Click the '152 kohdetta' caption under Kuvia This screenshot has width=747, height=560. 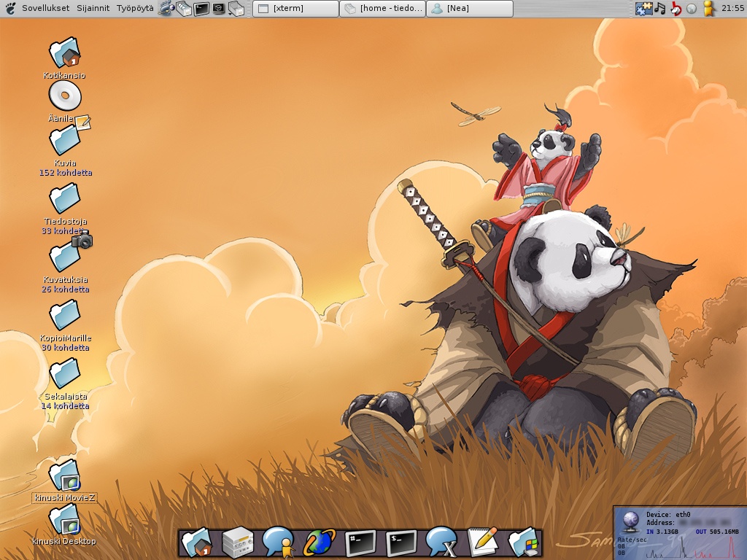[x=65, y=172]
